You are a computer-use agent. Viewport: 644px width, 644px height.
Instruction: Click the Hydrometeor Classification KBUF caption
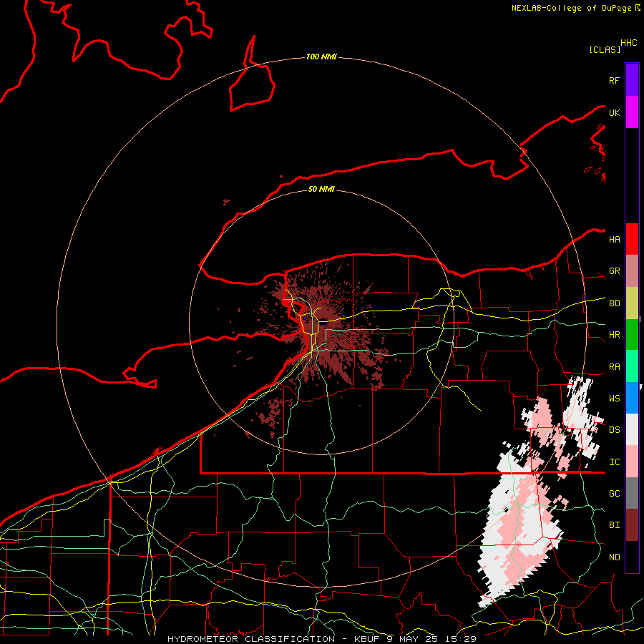pyautogui.click(x=322, y=639)
